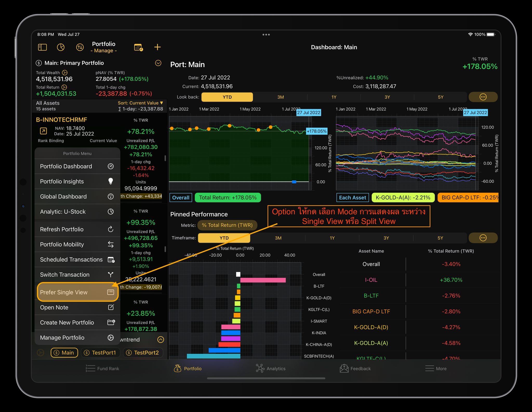Select 5Y look back range
This screenshot has height=412, width=532.
(x=441, y=97)
